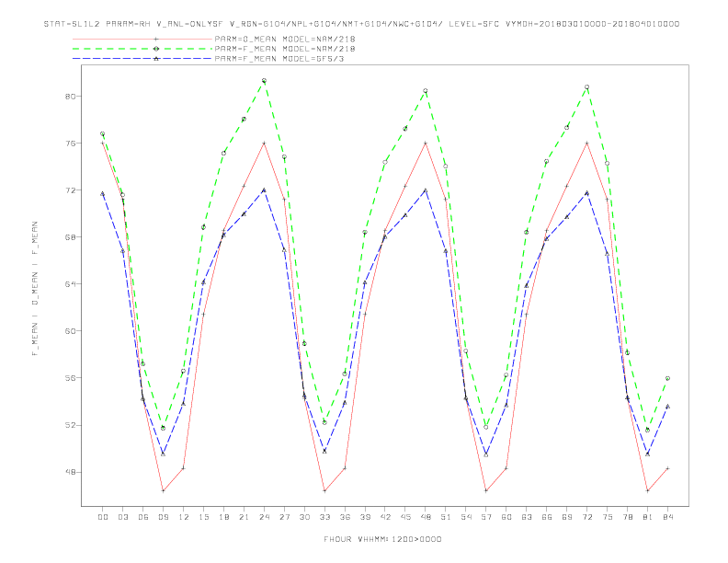This screenshot has width=728, height=563.
Task: Click red plus data marker at hour 57 minimum
Action: coord(486,490)
